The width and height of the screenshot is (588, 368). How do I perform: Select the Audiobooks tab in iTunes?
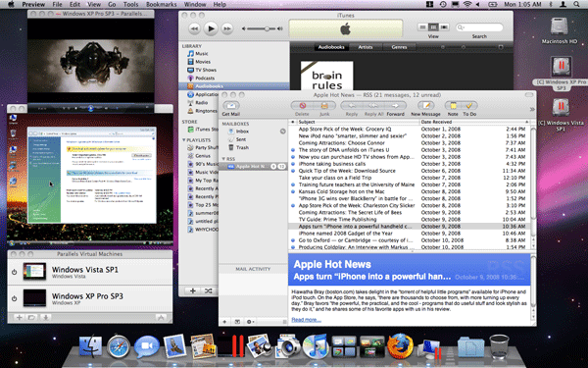coord(331,47)
